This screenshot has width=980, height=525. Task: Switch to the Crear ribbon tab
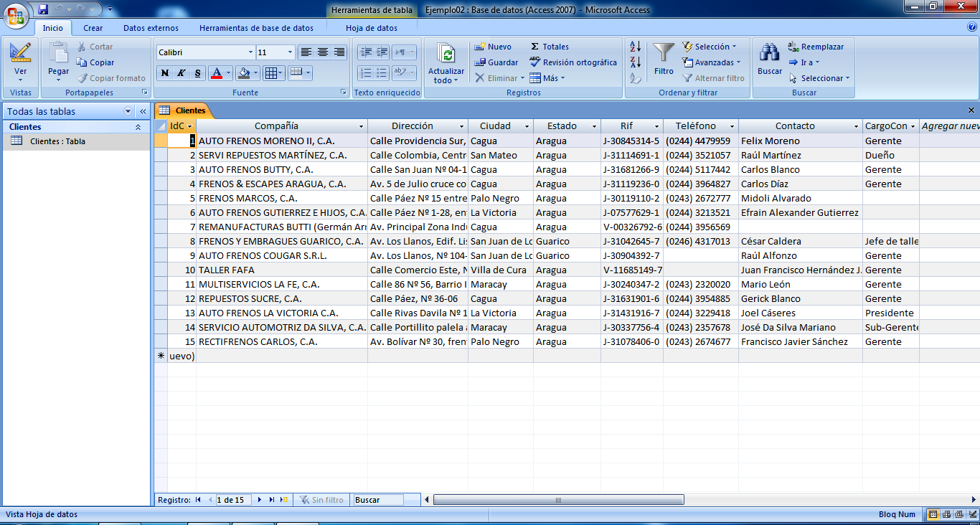tap(93, 28)
